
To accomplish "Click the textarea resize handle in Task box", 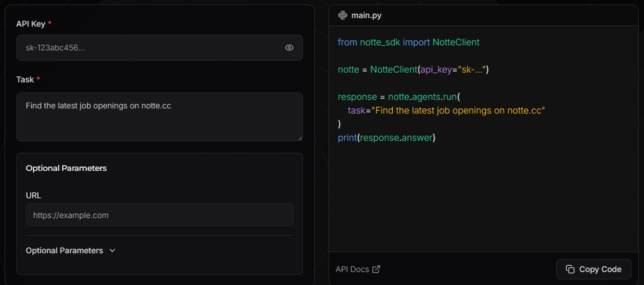I will [x=300, y=139].
